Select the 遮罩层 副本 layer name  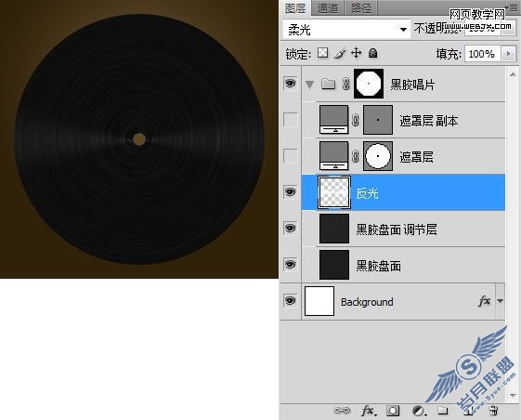[429, 121]
